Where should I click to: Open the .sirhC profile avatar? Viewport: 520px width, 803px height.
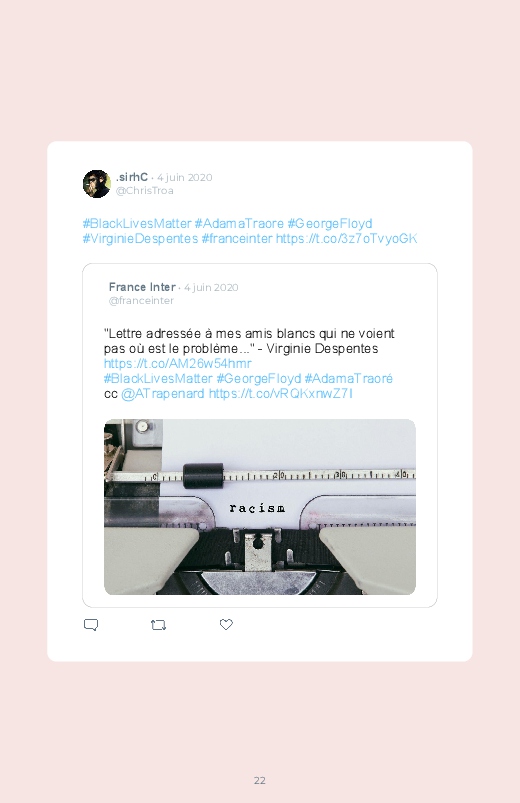pos(97,184)
